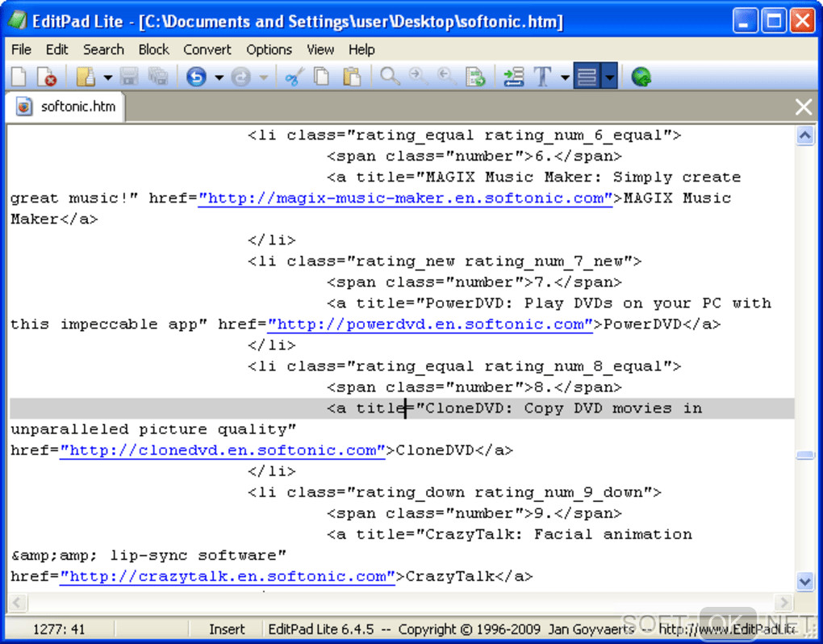Click the 'unparalleled picture quality' line
This screenshot has height=644, width=823.
point(153,429)
